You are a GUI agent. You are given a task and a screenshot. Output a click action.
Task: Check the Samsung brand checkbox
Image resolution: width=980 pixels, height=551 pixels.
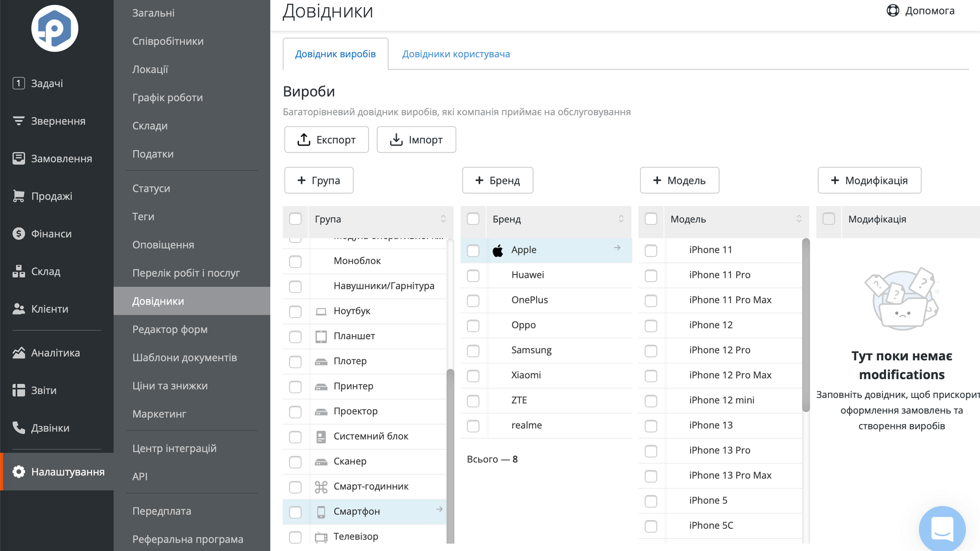pos(473,350)
